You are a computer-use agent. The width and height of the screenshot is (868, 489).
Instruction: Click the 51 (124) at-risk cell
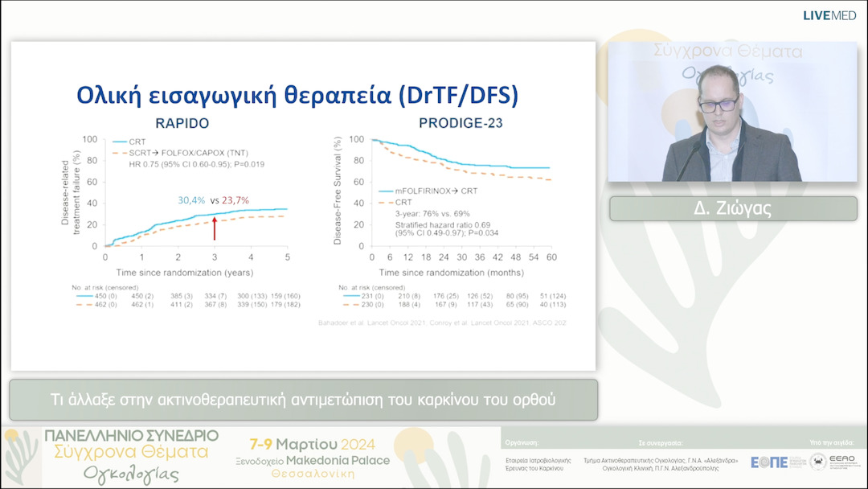click(553, 296)
